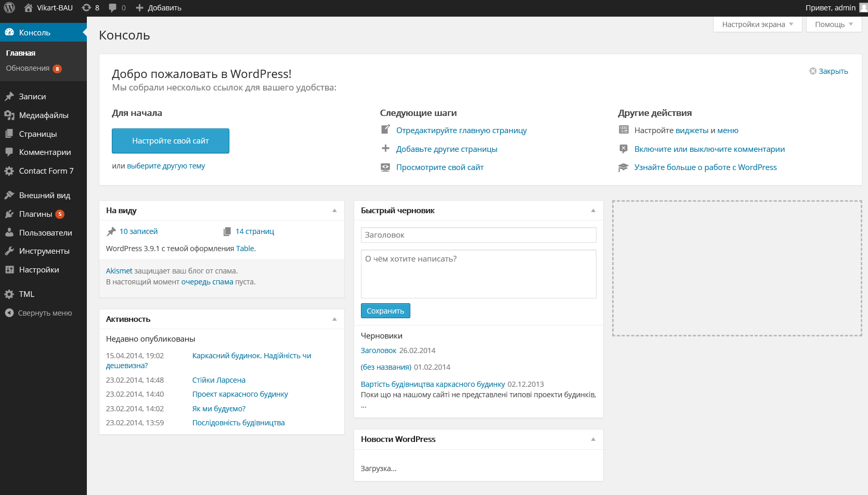Open the 10 записей link
868x495 pixels.
(x=138, y=231)
